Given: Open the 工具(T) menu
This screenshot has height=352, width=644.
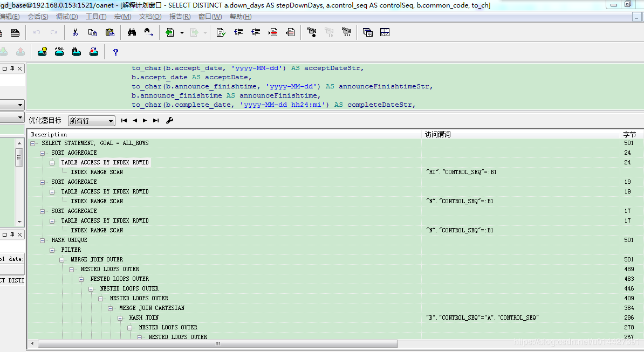Looking at the screenshot, I should pos(96,17).
